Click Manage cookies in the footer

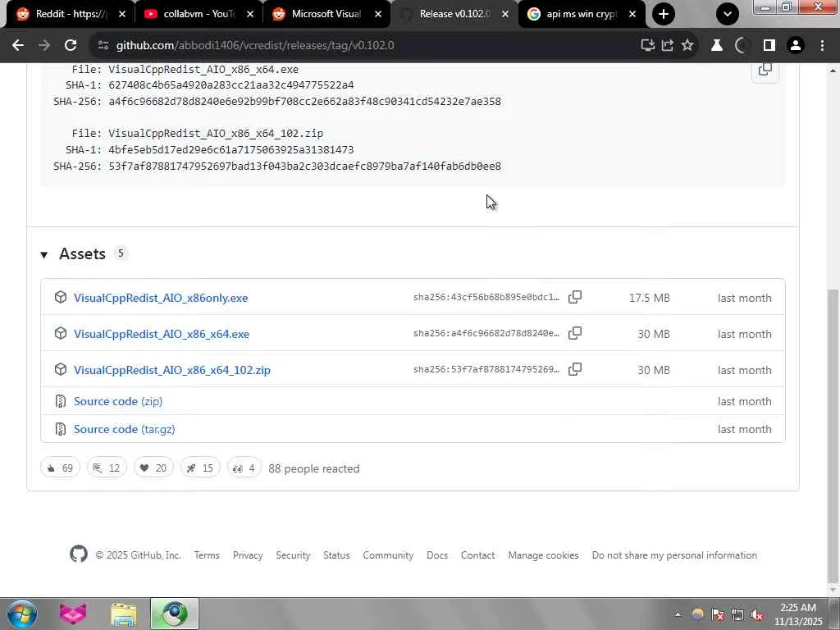[543, 555]
